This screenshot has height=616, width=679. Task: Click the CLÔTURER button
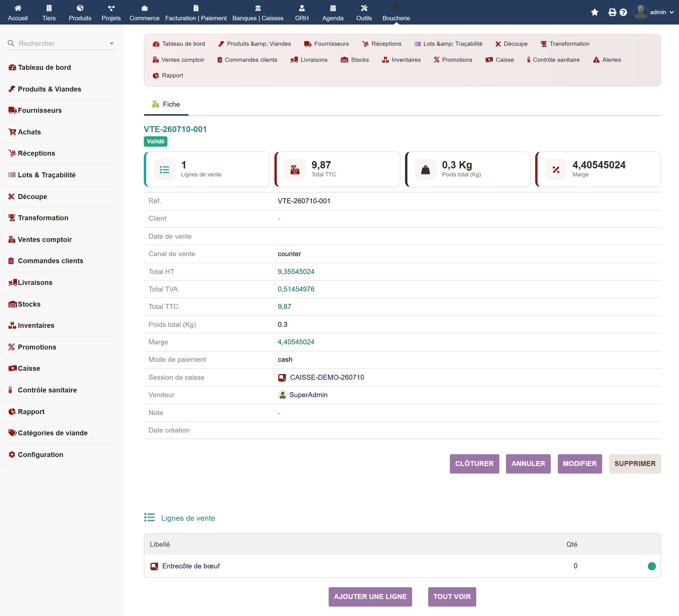pyautogui.click(x=474, y=464)
